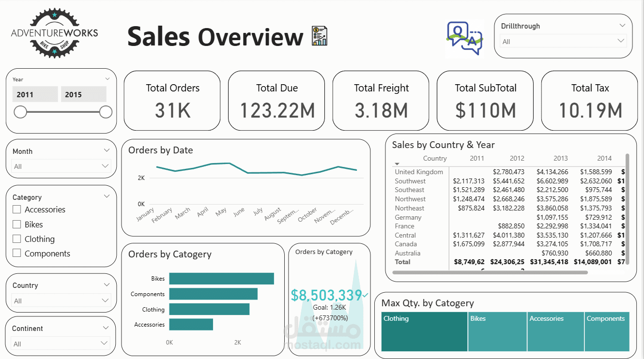Viewport: 644px width, 359px height.
Task: Click the May label on Orders by Date
Action: pyautogui.click(x=221, y=212)
